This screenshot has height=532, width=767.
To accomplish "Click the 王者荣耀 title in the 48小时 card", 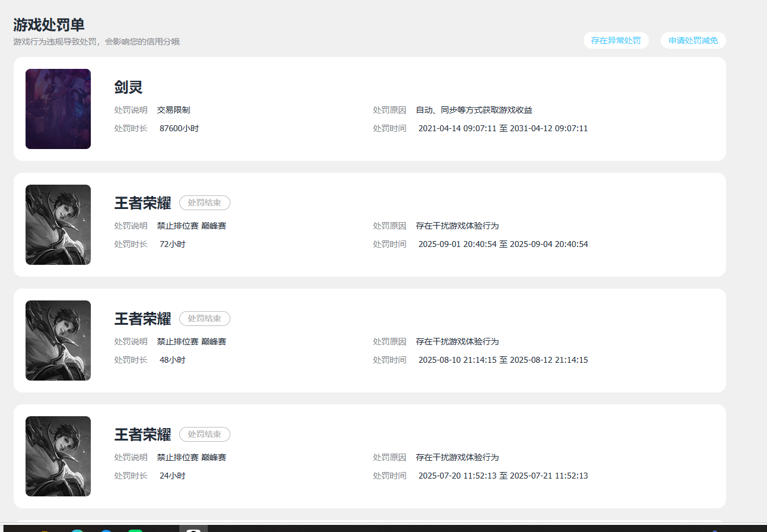I will click(x=142, y=319).
